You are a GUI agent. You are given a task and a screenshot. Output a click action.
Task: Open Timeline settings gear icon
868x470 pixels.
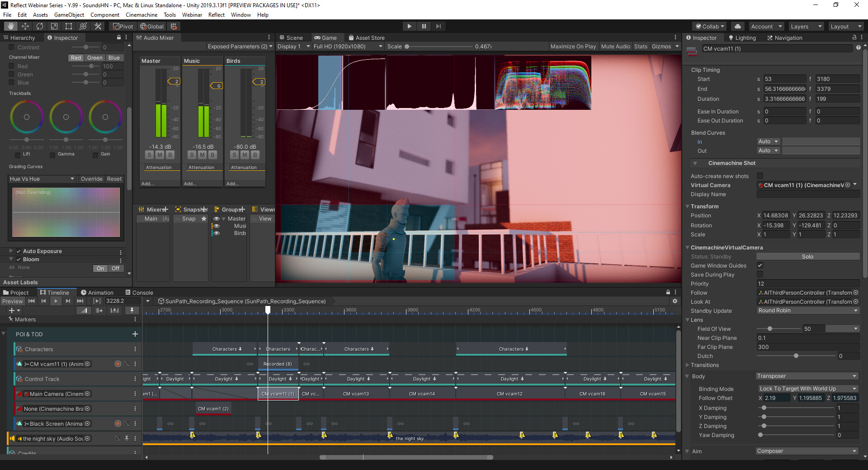(x=675, y=301)
